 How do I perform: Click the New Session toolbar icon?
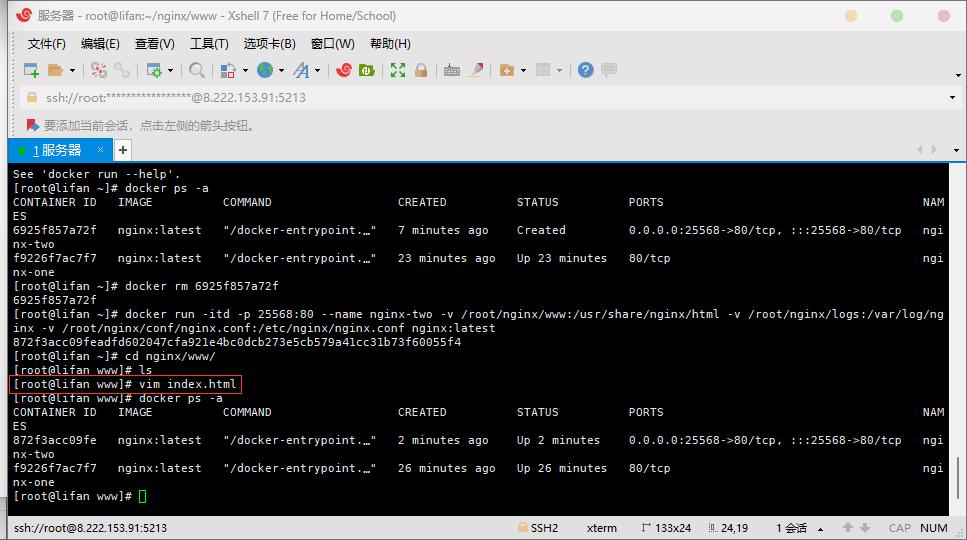(31, 70)
